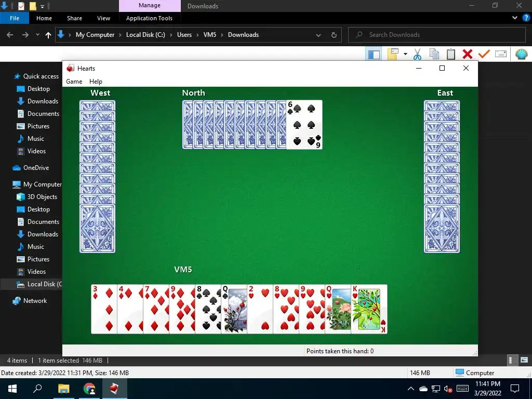Click the Copy documents icon

tap(434, 54)
